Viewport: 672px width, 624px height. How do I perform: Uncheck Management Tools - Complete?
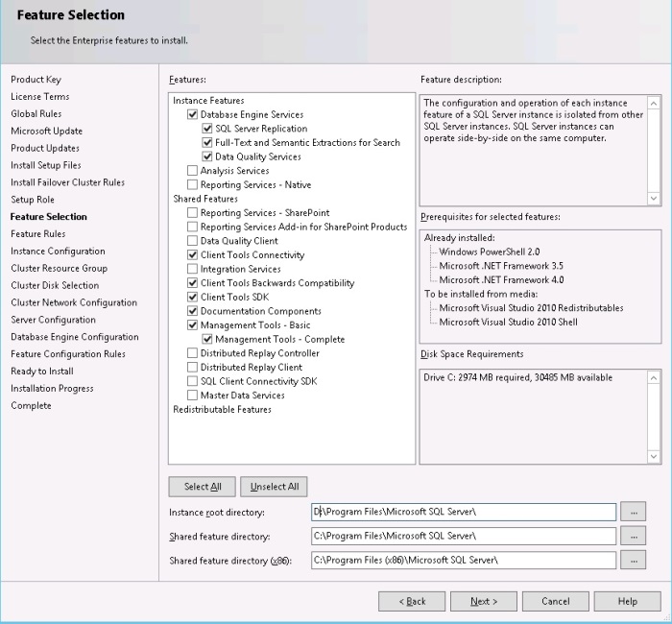[207, 340]
